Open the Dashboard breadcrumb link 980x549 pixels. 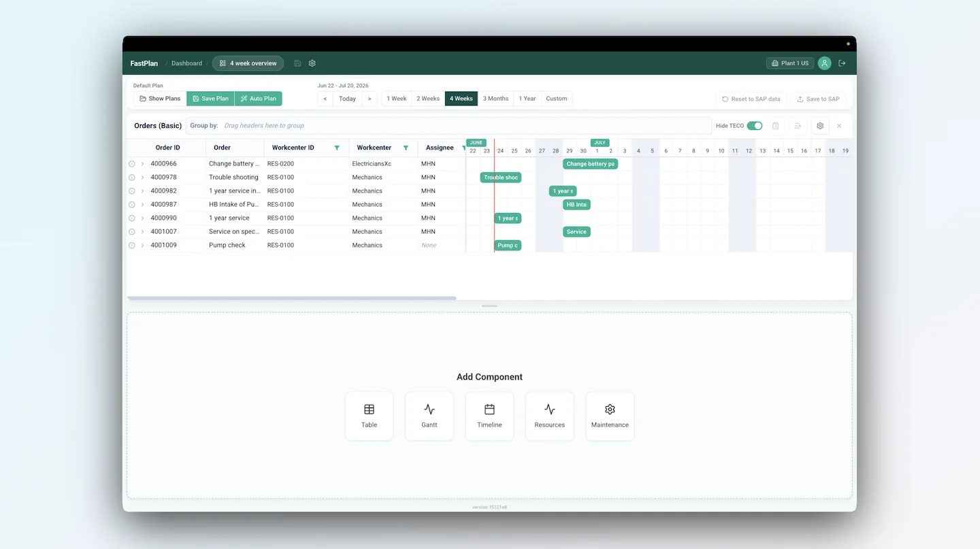coord(186,63)
